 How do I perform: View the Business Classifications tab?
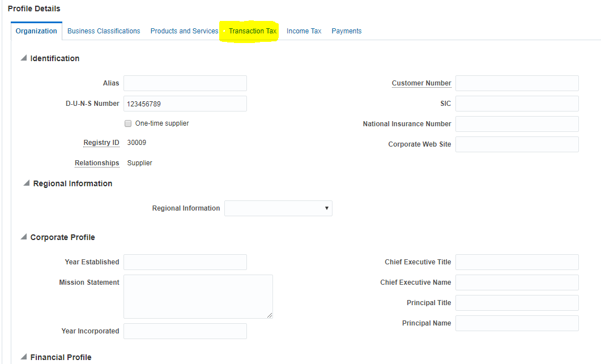coord(104,31)
